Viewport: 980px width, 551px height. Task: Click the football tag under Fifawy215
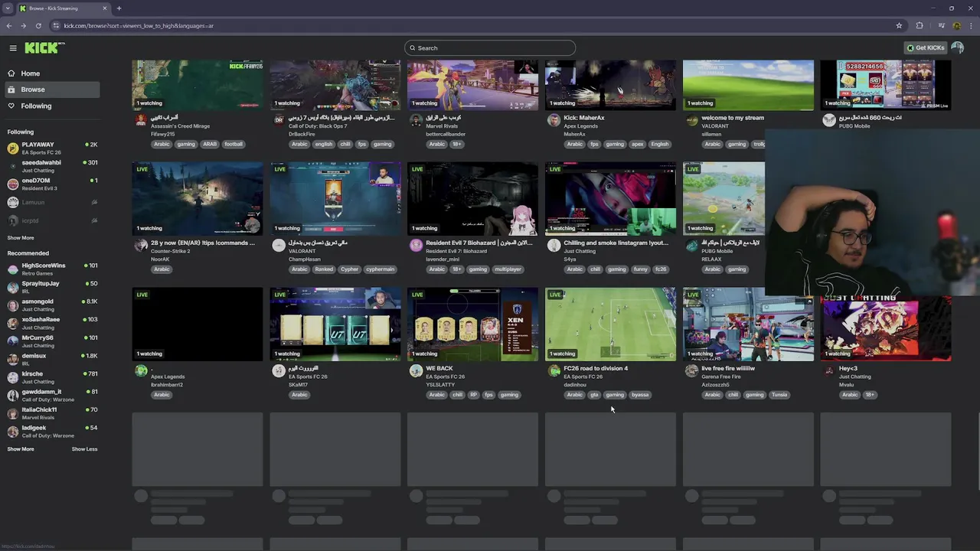(x=234, y=144)
